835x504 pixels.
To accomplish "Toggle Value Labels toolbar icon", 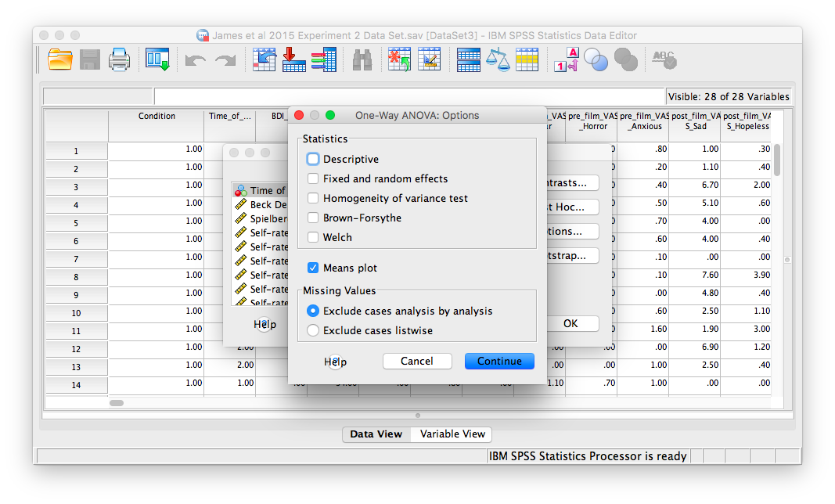I will tap(566, 59).
